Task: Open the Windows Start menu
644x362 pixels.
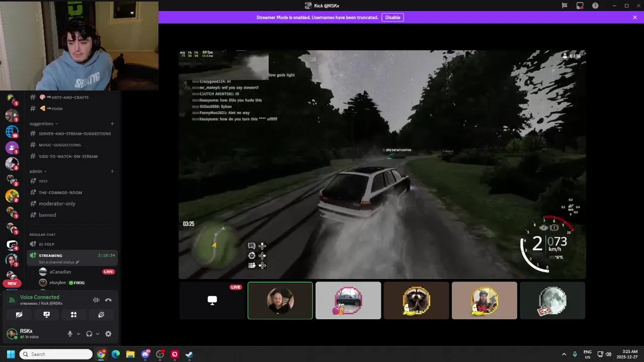Action: 10,354
